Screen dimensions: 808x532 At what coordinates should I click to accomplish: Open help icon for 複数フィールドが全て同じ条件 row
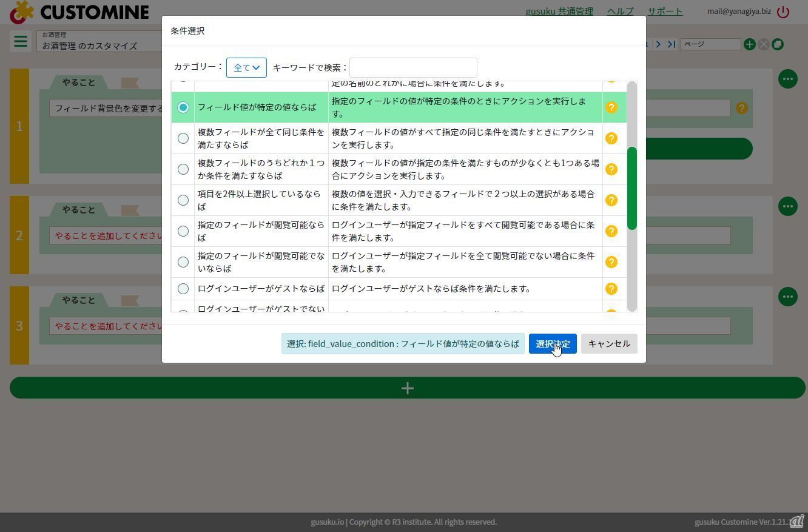(611, 138)
